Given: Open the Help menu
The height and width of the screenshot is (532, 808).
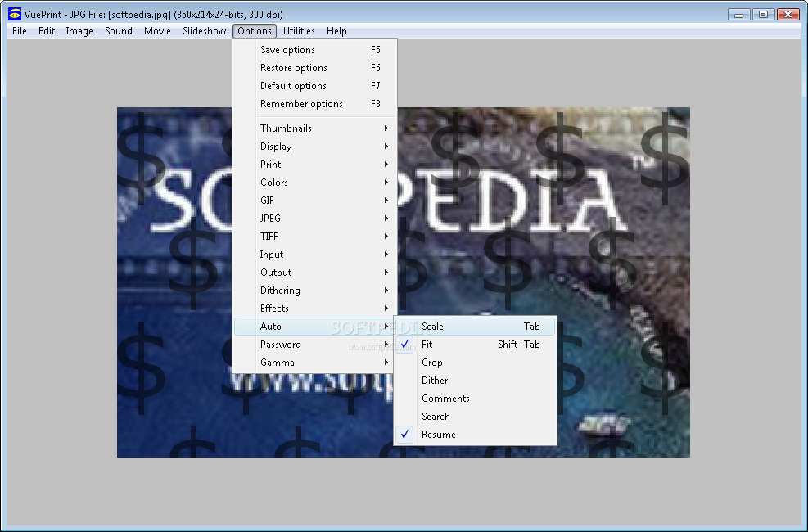Looking at the screenshot, I should [336, 31].
